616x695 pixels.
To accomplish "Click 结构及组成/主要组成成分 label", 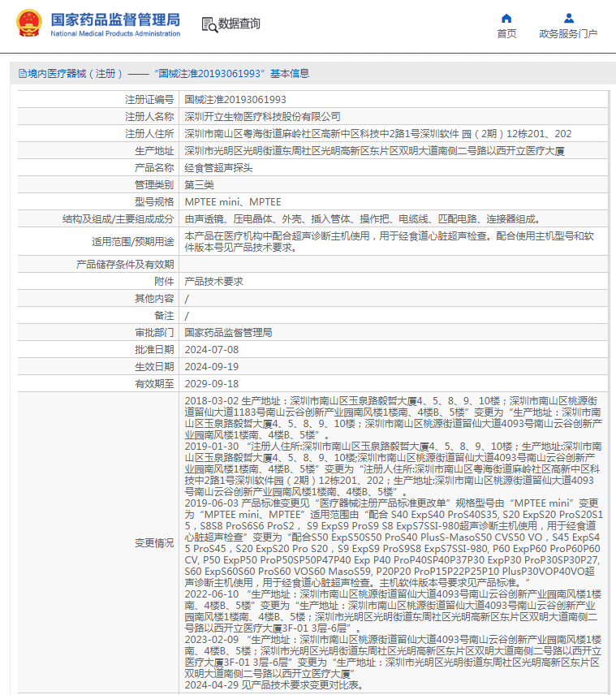I will point(118,219).
